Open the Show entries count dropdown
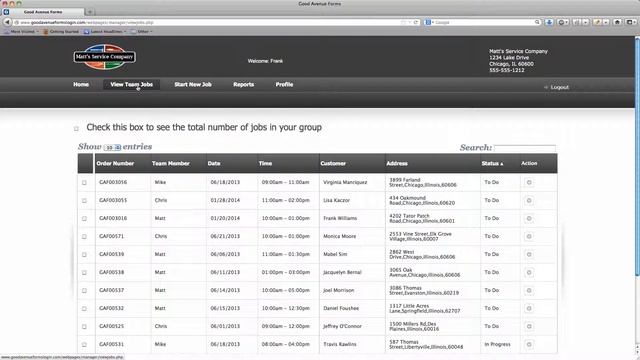The image size is (640, 360). click(x=112, y=147)
